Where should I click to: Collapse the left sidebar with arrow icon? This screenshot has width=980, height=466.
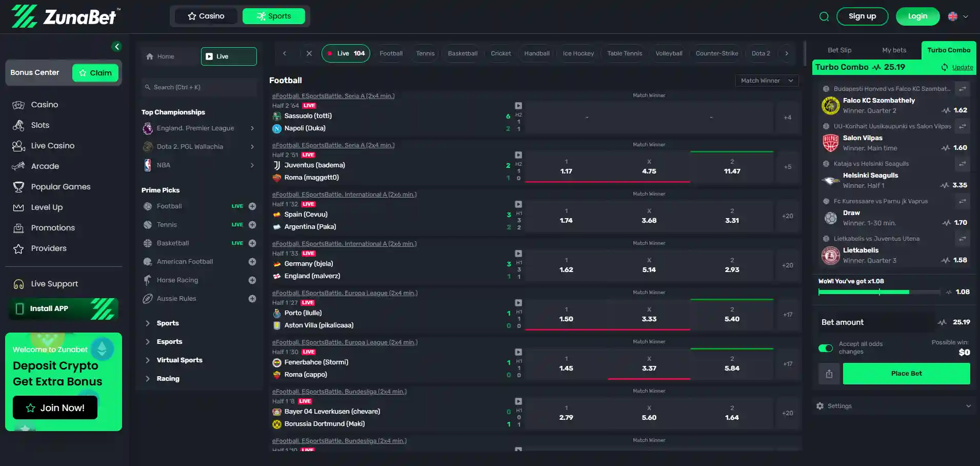(117, 47)
